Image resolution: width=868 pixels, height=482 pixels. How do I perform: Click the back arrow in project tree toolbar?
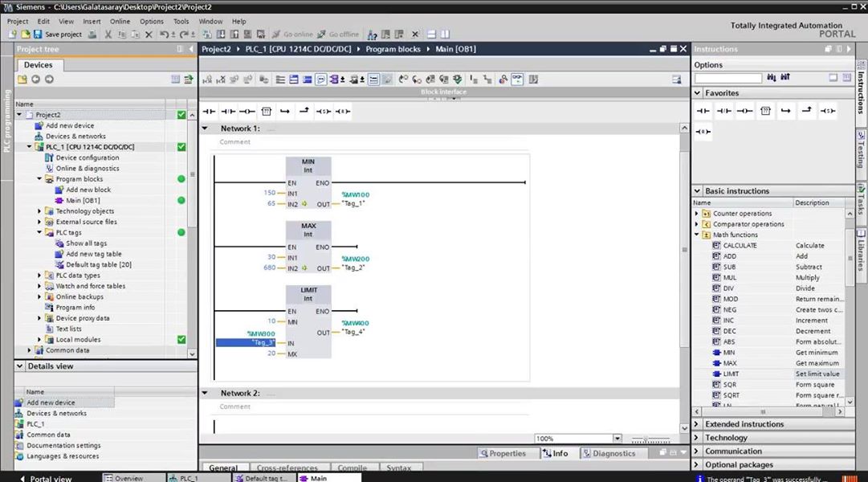pyautogui.click(x=36, y=80)
